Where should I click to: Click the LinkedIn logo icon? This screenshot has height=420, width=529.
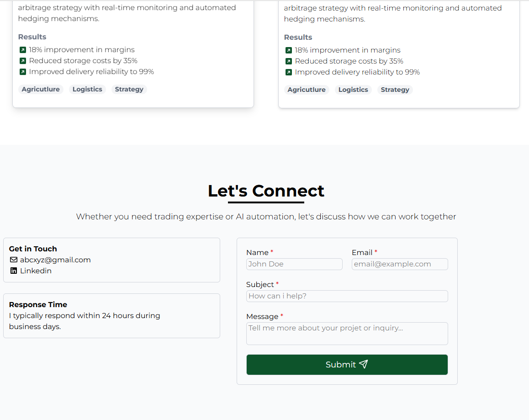tap(14, 271)
